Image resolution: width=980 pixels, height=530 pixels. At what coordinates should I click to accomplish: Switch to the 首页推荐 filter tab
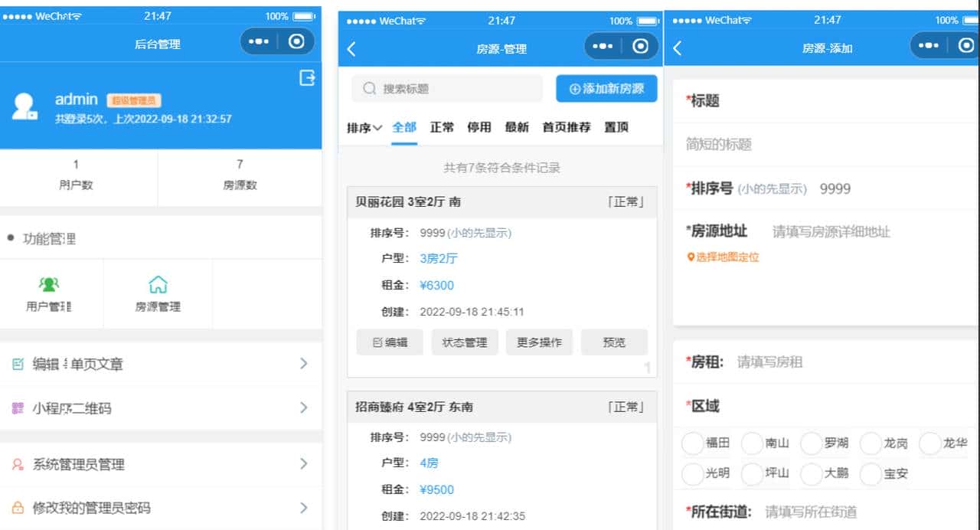click(565, 127)
